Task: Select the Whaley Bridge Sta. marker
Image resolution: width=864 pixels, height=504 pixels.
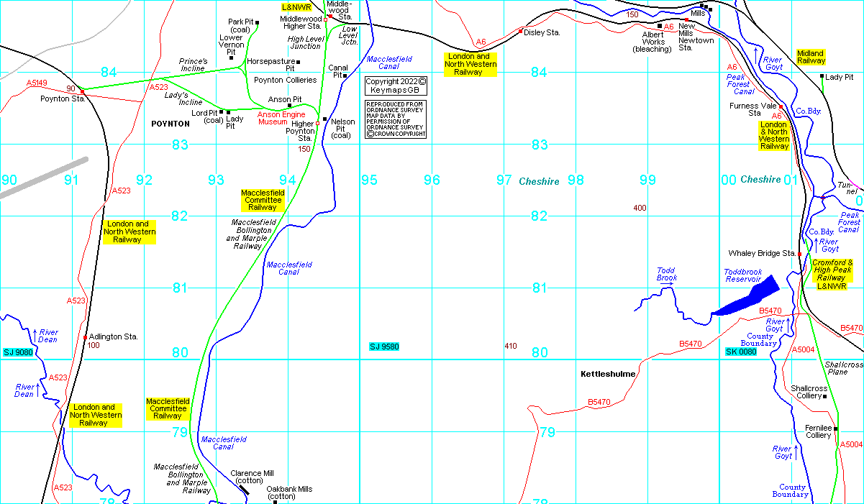Action: tap(799, 253)
